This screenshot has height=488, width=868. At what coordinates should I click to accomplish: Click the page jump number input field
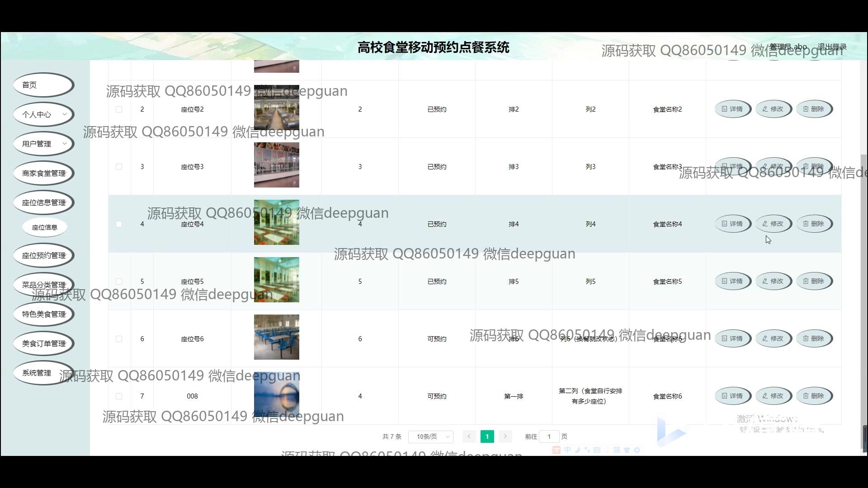point(549,436)
